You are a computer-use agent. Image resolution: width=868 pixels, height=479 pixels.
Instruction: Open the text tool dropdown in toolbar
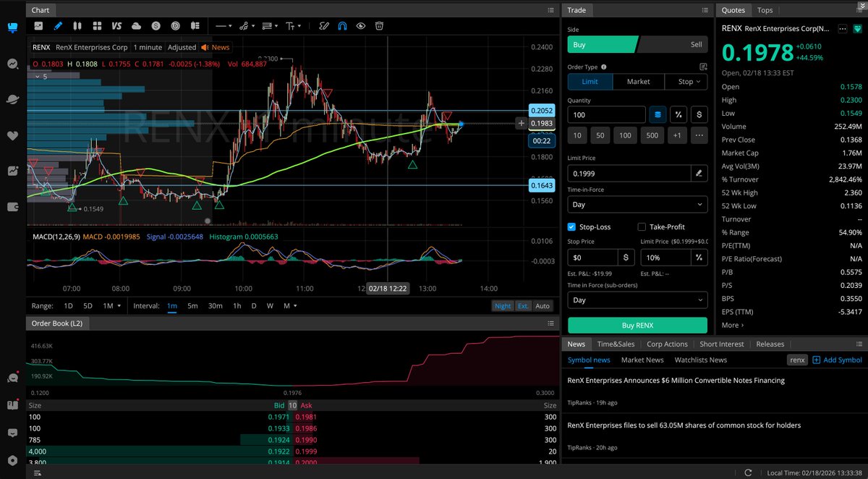293,26
